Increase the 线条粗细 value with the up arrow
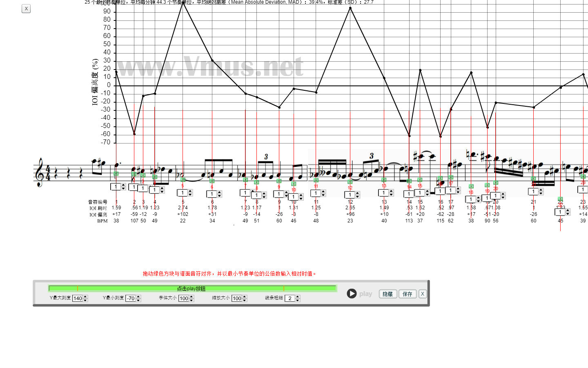The image size is (588, 368). click(x=298, y=296)
